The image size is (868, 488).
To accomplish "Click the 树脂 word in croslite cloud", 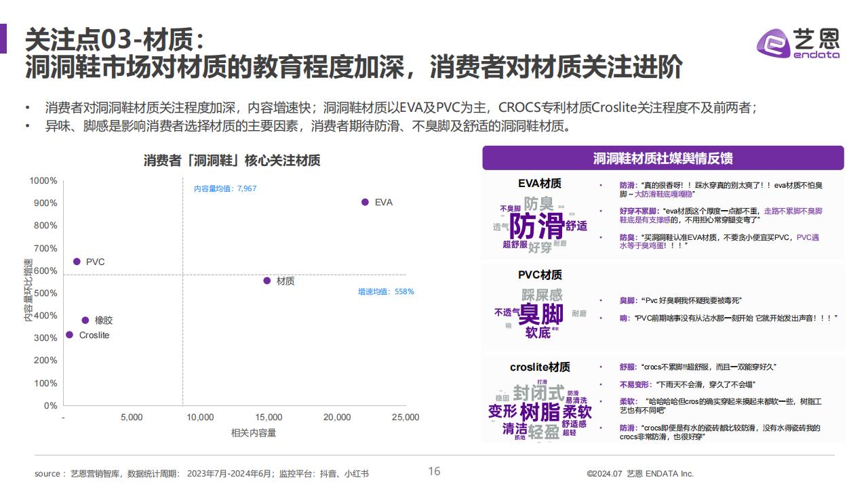I will coord(540,412).
